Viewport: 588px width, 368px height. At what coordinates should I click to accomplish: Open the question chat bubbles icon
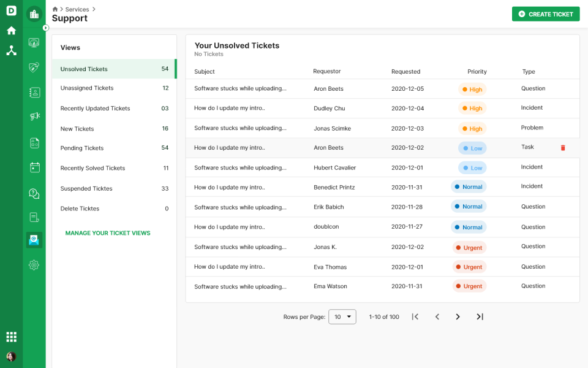tap(34, 194)
